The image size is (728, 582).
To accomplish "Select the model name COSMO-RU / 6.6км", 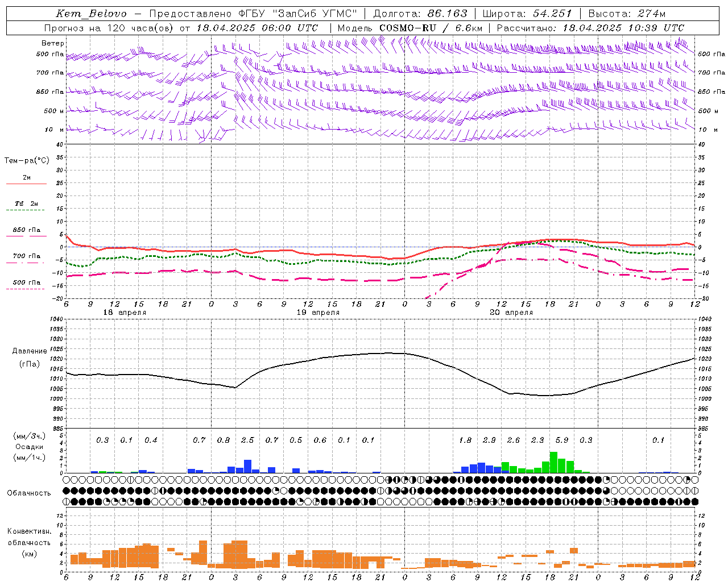I will pos(431,28).
